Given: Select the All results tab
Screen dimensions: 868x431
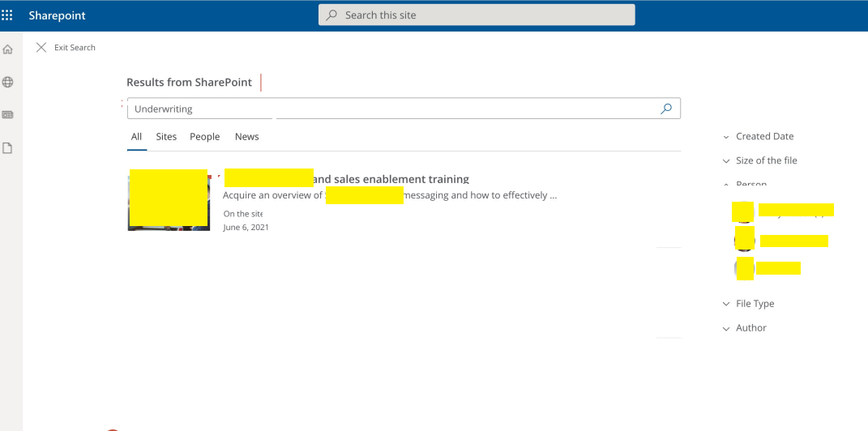Looking at the screenshot, I should pyautogui.click(x=137, y=137).
